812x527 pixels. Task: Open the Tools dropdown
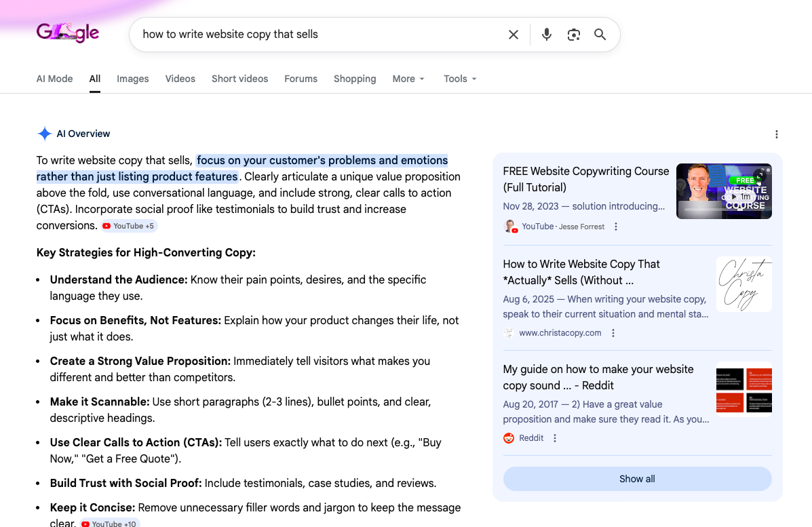[459, 79]
